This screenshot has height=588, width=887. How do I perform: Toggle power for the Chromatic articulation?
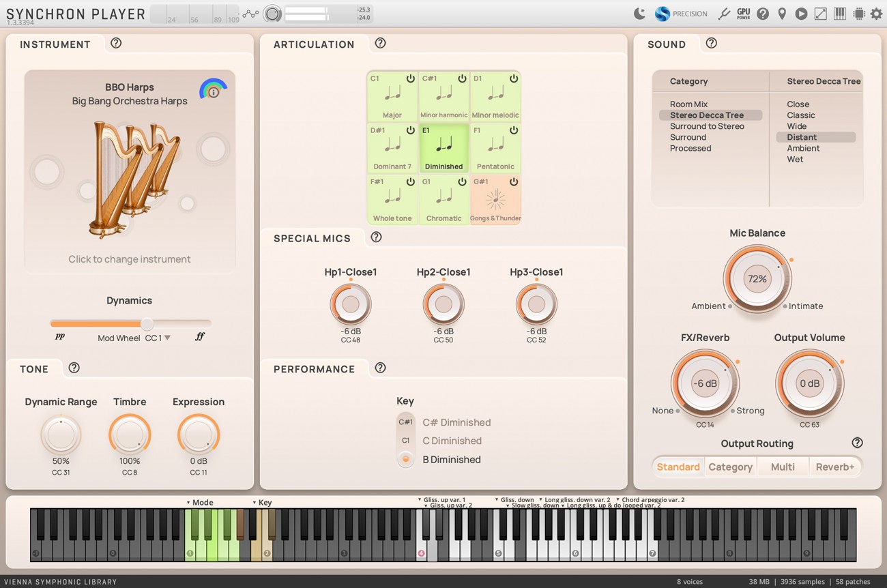tap(462, 182)
